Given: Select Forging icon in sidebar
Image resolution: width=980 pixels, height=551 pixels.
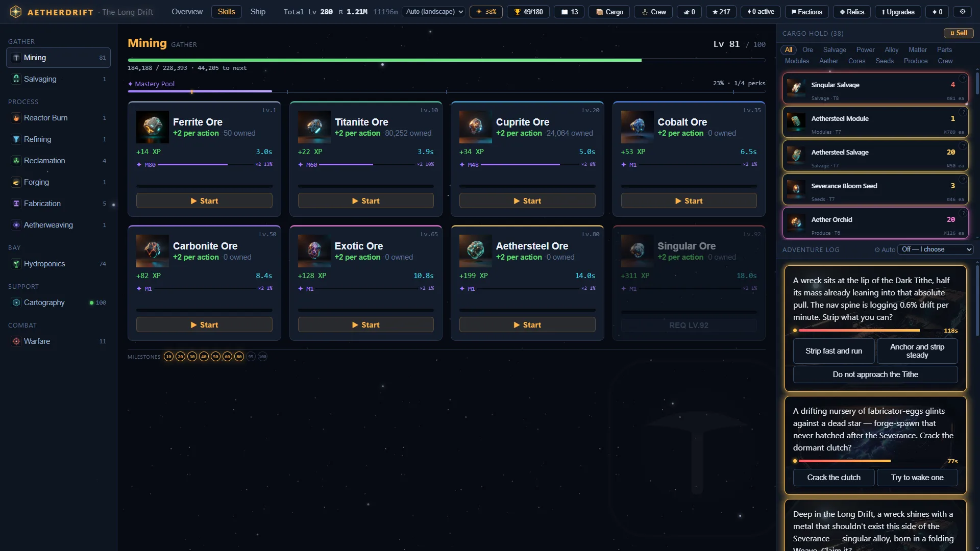Looking at the screenshot, I should pyautogui.click(x=16, y=182).
